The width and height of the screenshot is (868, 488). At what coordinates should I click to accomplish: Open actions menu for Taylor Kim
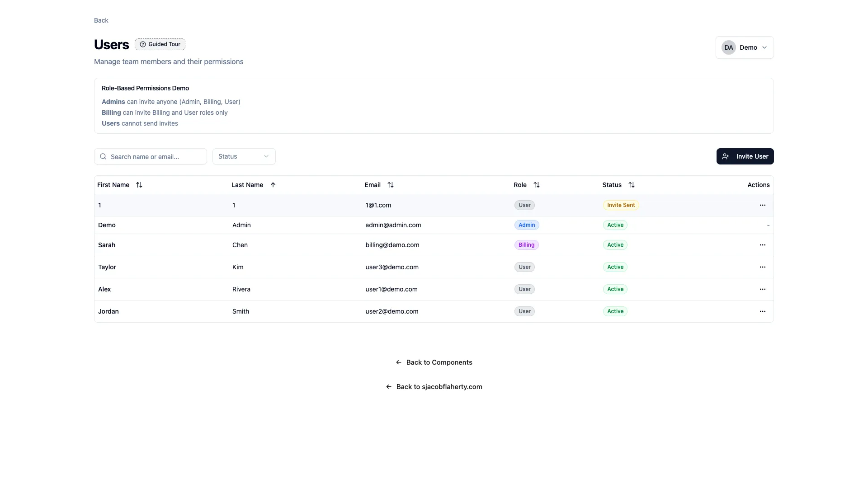762,267
